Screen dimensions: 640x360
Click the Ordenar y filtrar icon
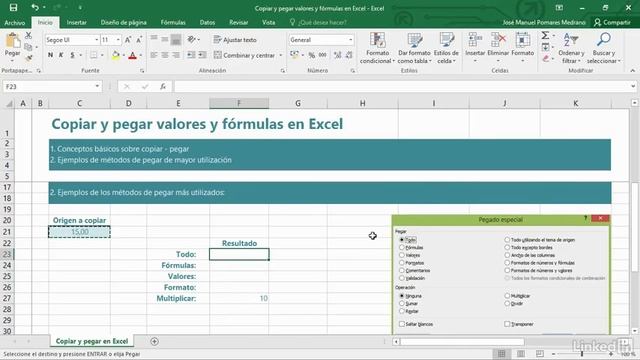(x=571, y=40)
